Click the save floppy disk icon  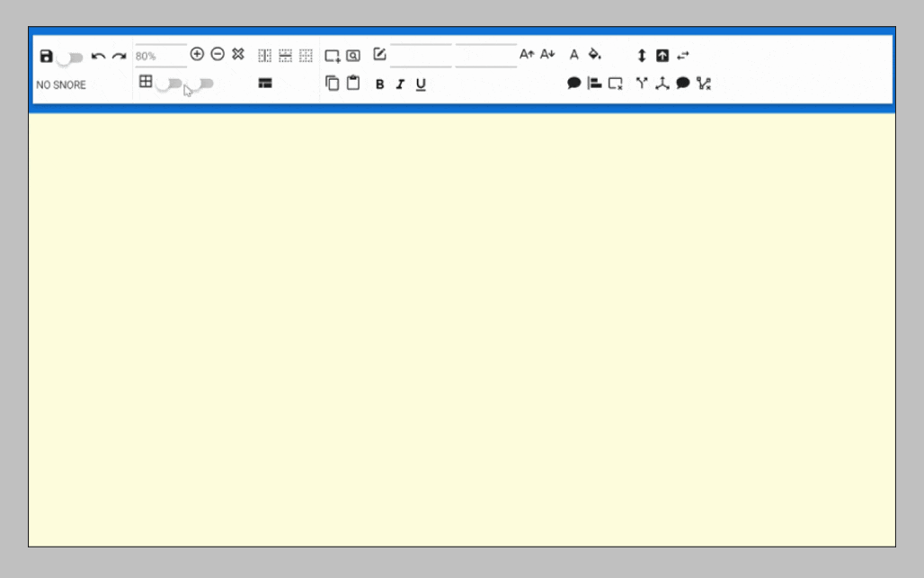coord(47,57)
